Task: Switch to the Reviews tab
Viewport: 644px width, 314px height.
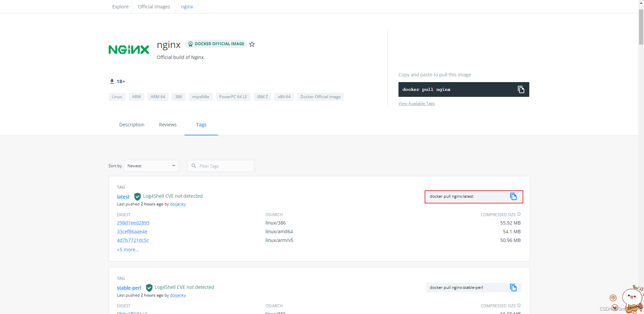Action: coord(168,125)
